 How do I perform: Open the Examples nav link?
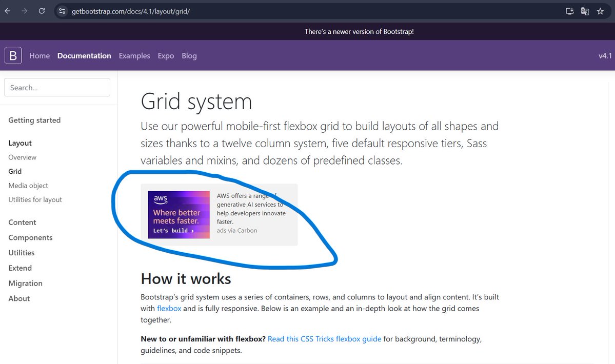pos(134,56)
